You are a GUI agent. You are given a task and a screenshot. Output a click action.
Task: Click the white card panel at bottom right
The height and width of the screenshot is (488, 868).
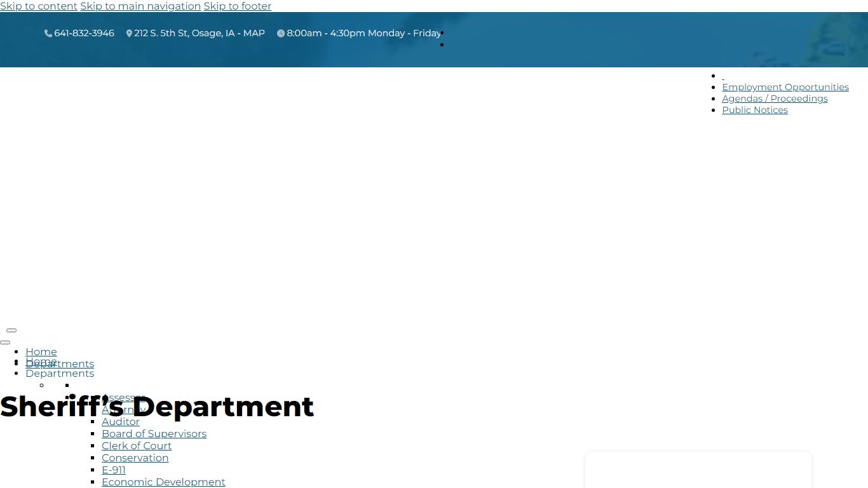click(x=698, y=470)
